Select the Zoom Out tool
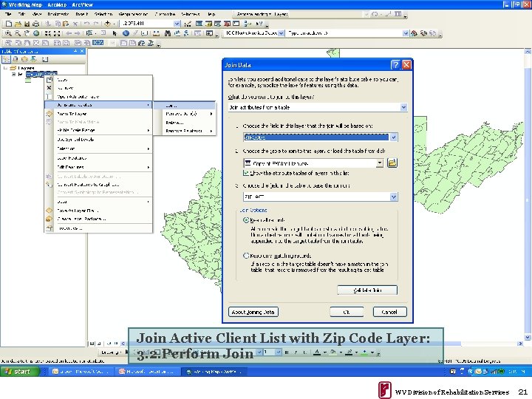The image size is (532, 399). 17,33
